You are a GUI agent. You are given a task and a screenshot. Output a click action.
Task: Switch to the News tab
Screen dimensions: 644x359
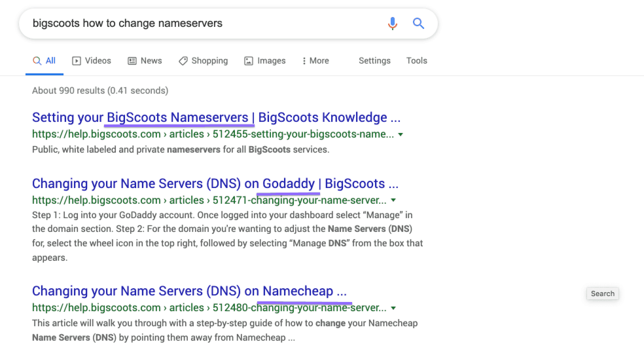click(145, 61)
